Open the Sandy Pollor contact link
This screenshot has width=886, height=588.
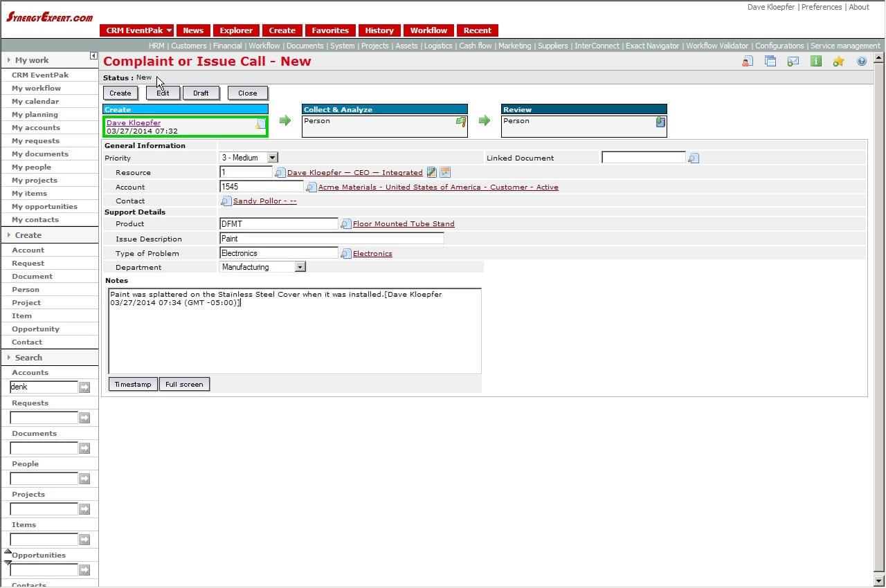coord(265,201)
